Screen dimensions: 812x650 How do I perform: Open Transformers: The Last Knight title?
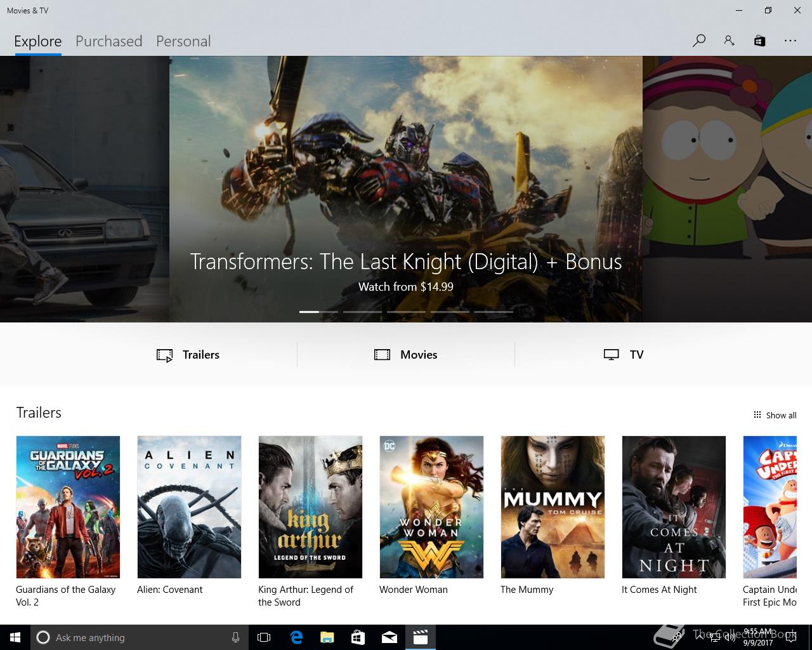tap(406, 262)
